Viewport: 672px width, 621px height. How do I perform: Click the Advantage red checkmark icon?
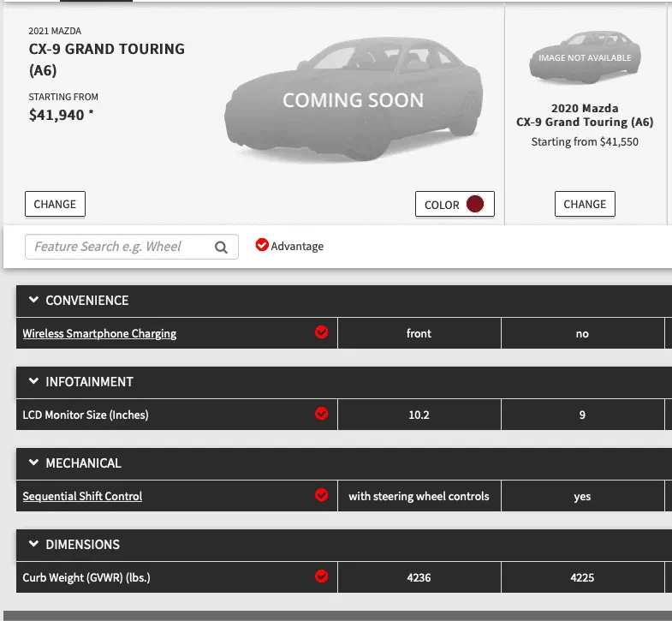coord(262,245)
